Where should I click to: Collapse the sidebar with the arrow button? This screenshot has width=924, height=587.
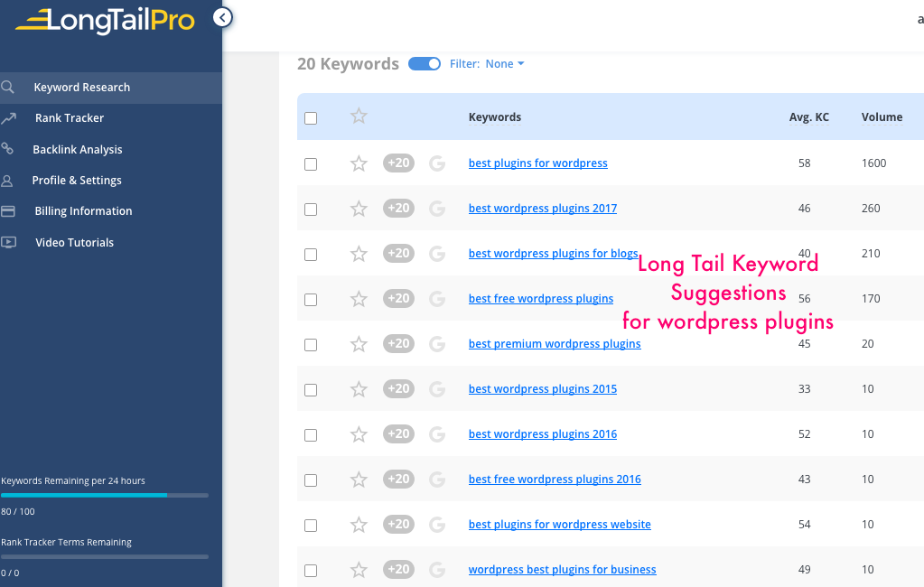point(222,18)
